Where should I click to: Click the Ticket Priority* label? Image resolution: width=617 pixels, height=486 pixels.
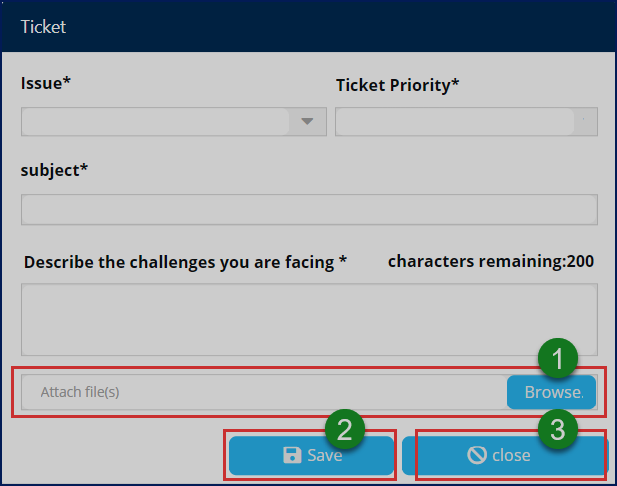(x=398, y=85)
